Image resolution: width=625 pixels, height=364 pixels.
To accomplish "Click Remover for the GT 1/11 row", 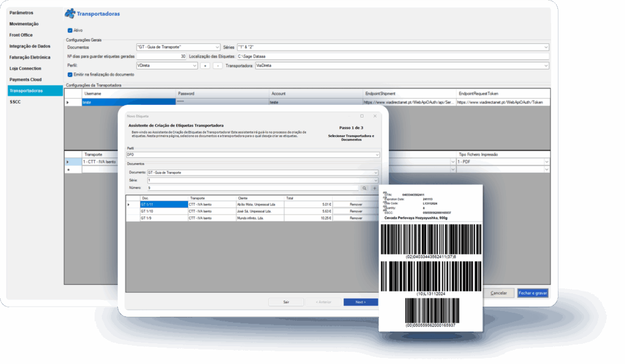I will (356, 205).
